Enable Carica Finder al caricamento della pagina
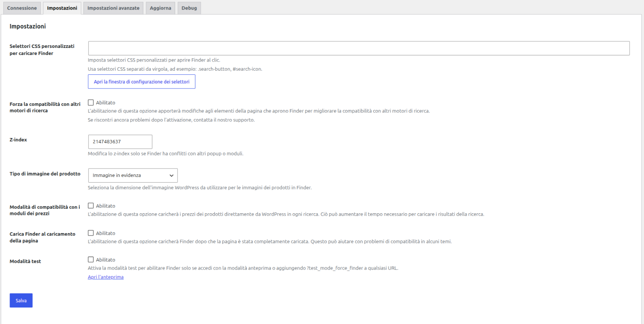This screenshot has width=644, height=324. point(91,233)
